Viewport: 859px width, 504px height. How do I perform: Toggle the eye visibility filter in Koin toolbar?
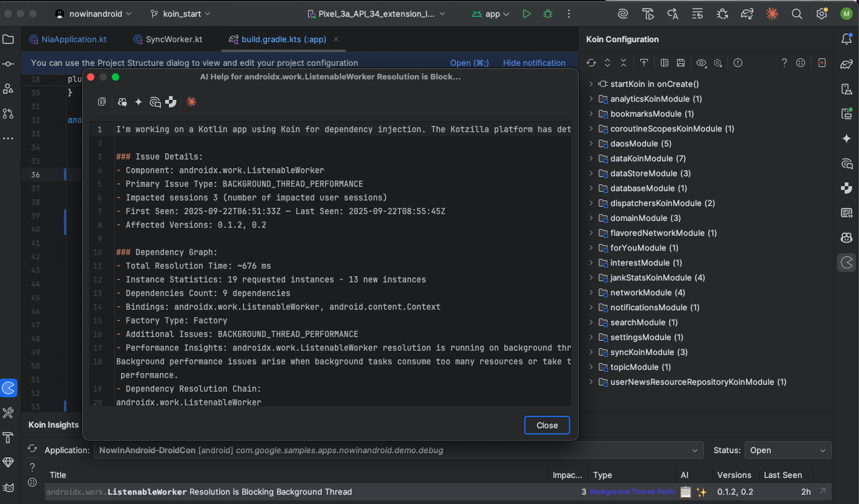(x=701, y=63)
